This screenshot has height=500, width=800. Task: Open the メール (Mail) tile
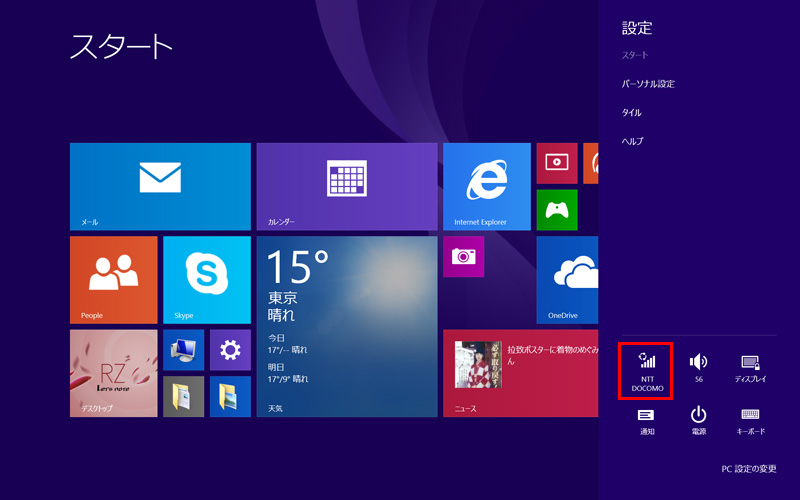(x=160, y=186)
